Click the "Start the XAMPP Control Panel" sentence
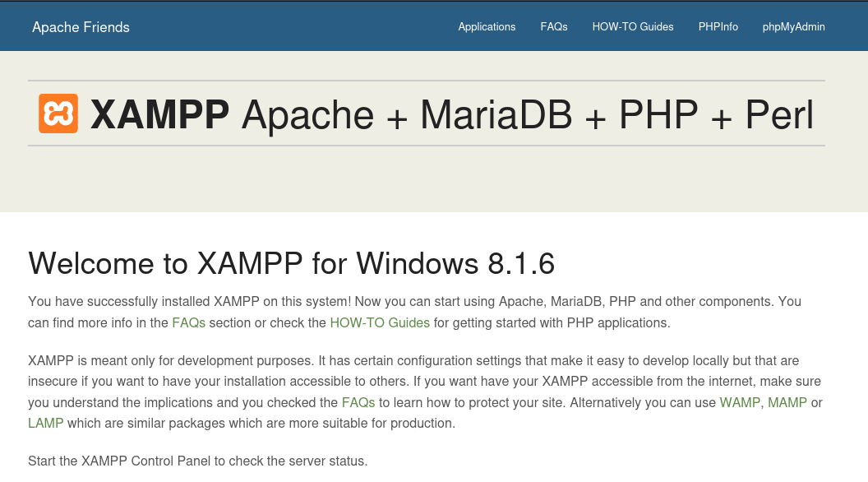868x482 pixels. click(x=197, y=461)
